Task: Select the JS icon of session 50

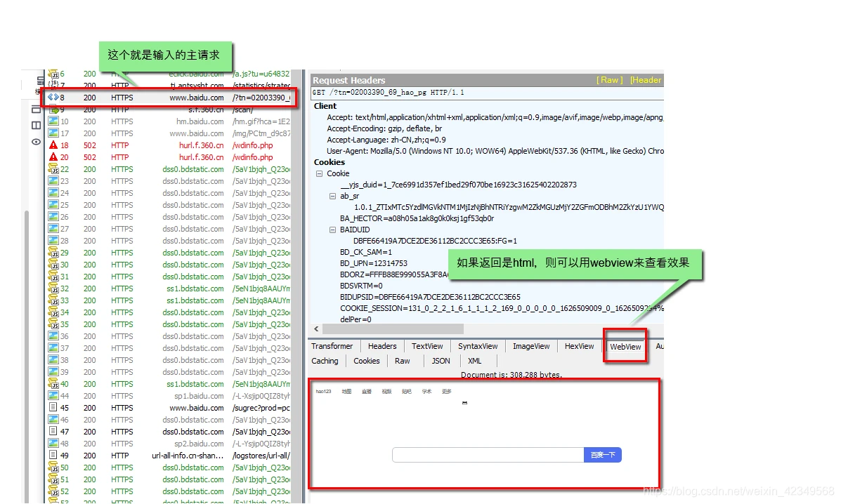Action: pyautogui.click(x=53, y=467)
